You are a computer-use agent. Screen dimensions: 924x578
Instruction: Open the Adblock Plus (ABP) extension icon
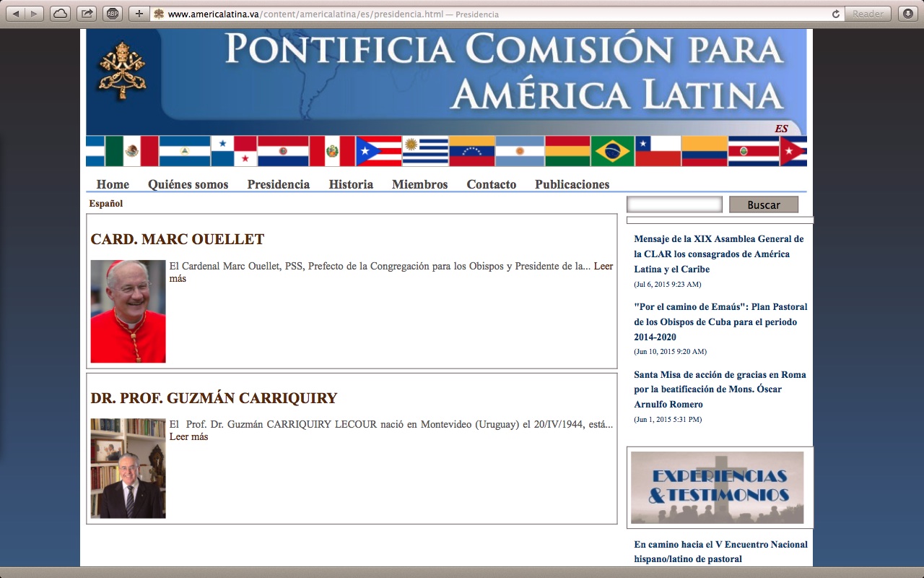pos(112,14)
